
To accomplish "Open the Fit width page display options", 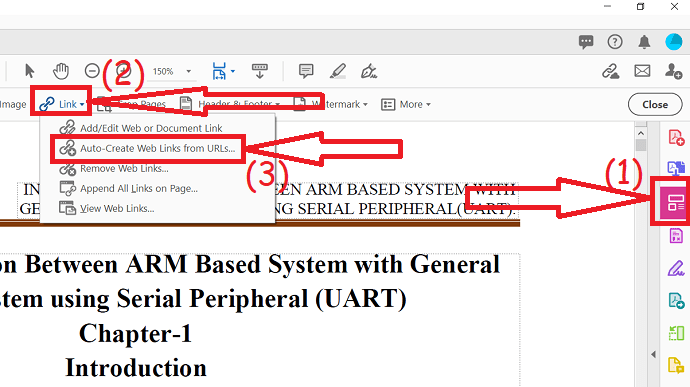I will click(223, 71).
